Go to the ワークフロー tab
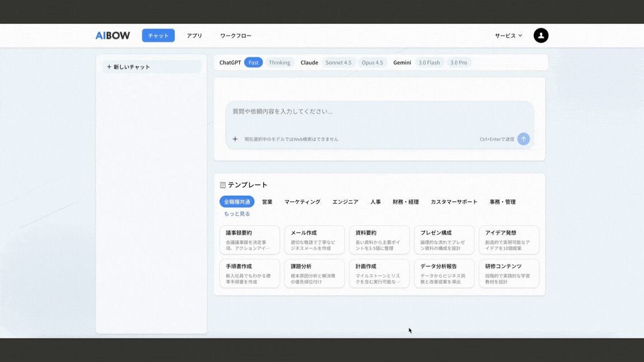This screenshot has width=644, height=362. (x=235, y=36)
